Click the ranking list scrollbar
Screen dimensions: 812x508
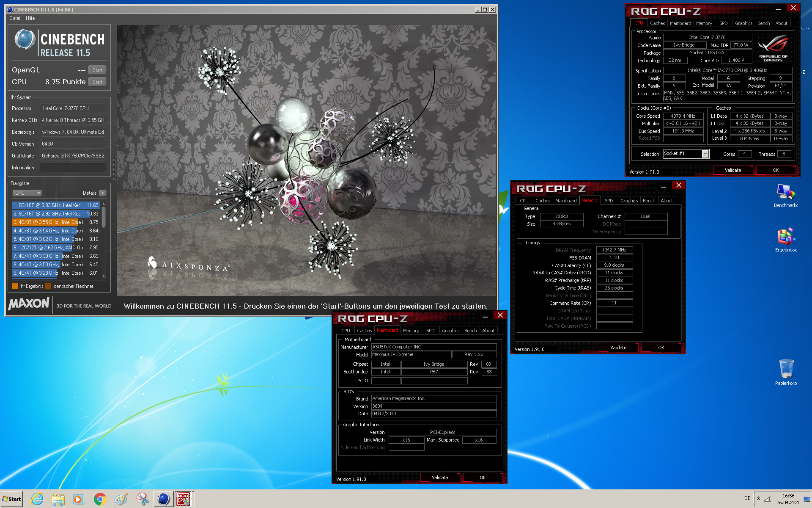pos(104,240)
